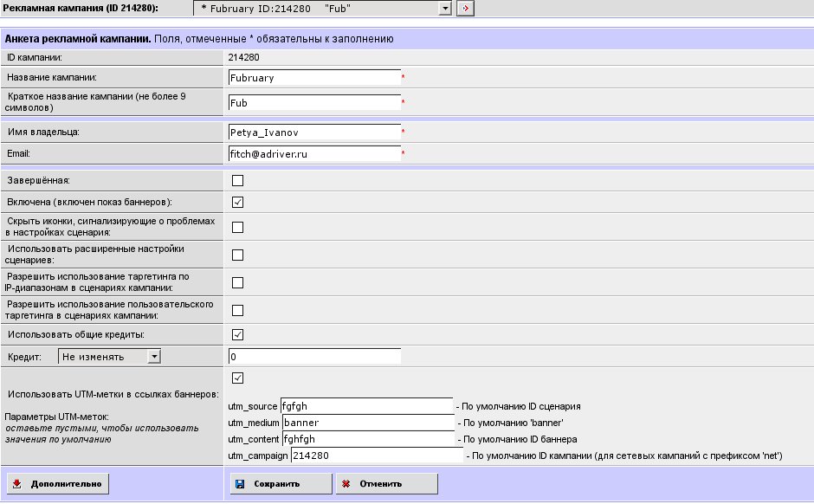Screen dimensions: 814x504
Task: Enable пользовательского таргетинга checkbox
Action: click(x=238, y=310)
